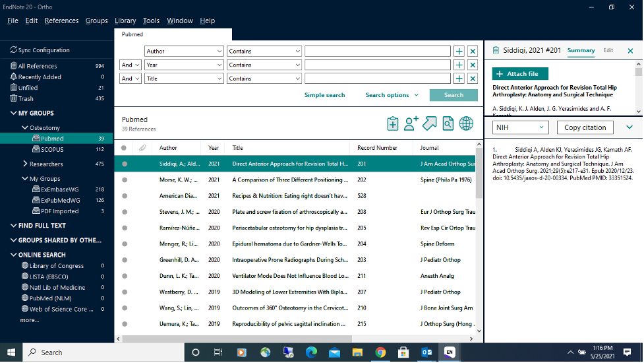Switch to Simple search
Viewport: 644px width, 363px height.
pos(324,95)
